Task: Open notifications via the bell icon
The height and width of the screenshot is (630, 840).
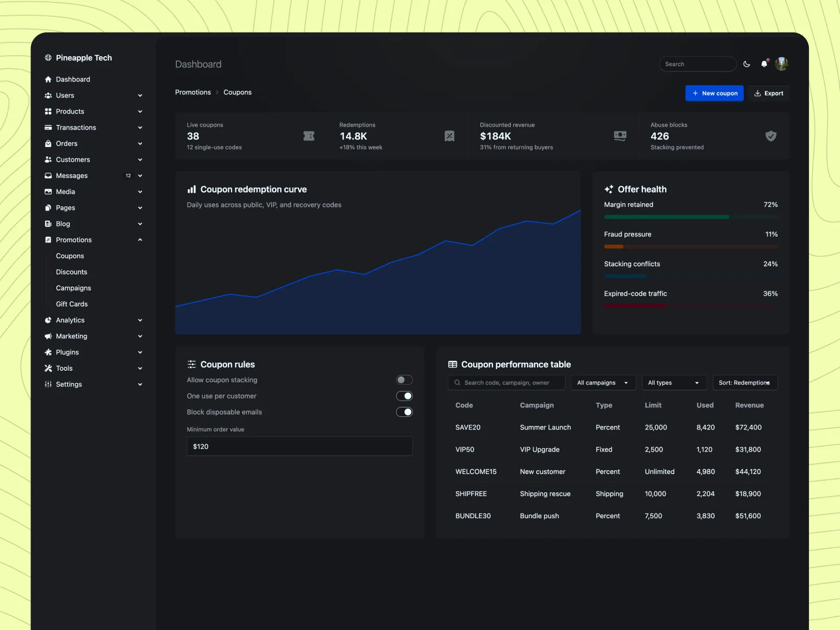Action: point(764,64)
